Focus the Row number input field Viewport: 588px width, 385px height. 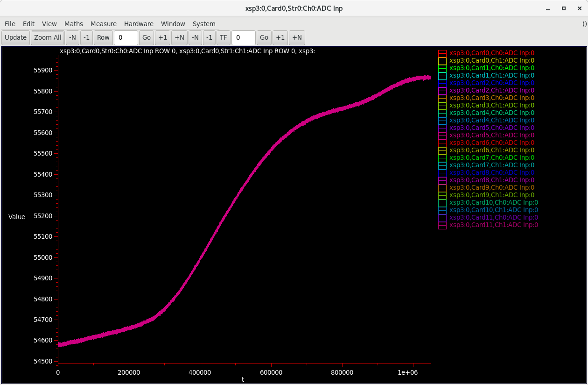[x=126, y=37]
